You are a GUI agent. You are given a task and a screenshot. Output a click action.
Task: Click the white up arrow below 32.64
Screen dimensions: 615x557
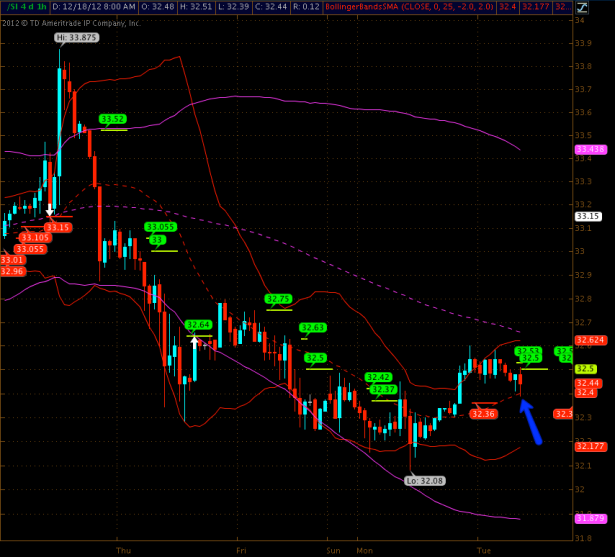[x=196, y=342]
